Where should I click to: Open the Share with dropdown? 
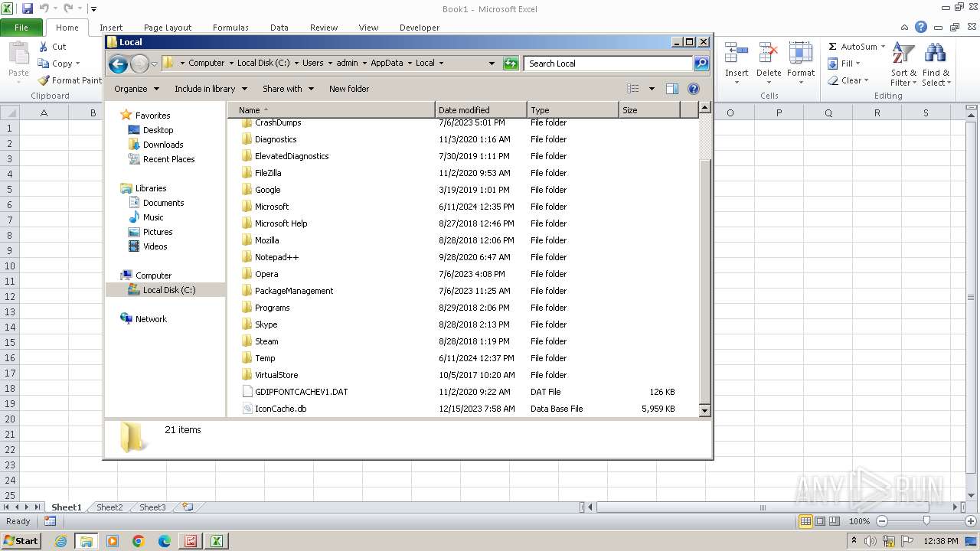(x=288, y=89)
